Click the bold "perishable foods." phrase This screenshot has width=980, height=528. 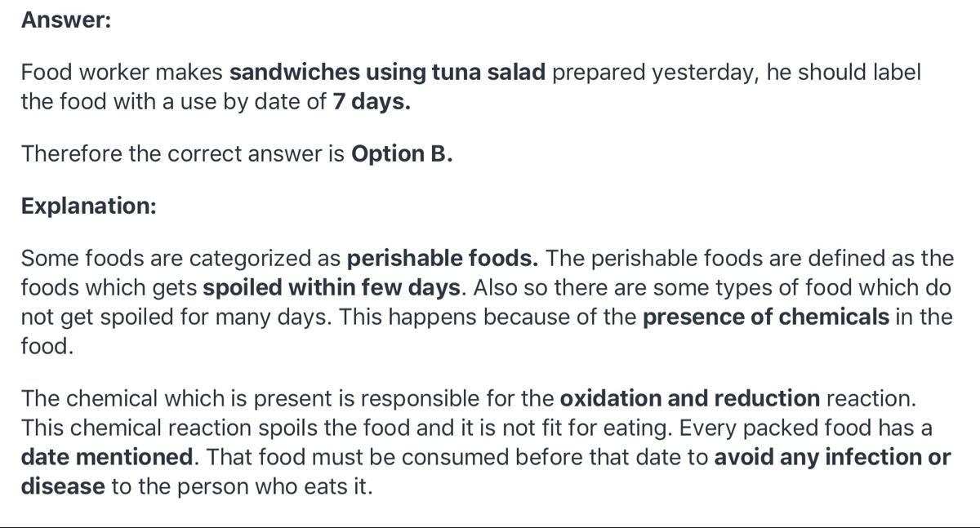(442, 259)
